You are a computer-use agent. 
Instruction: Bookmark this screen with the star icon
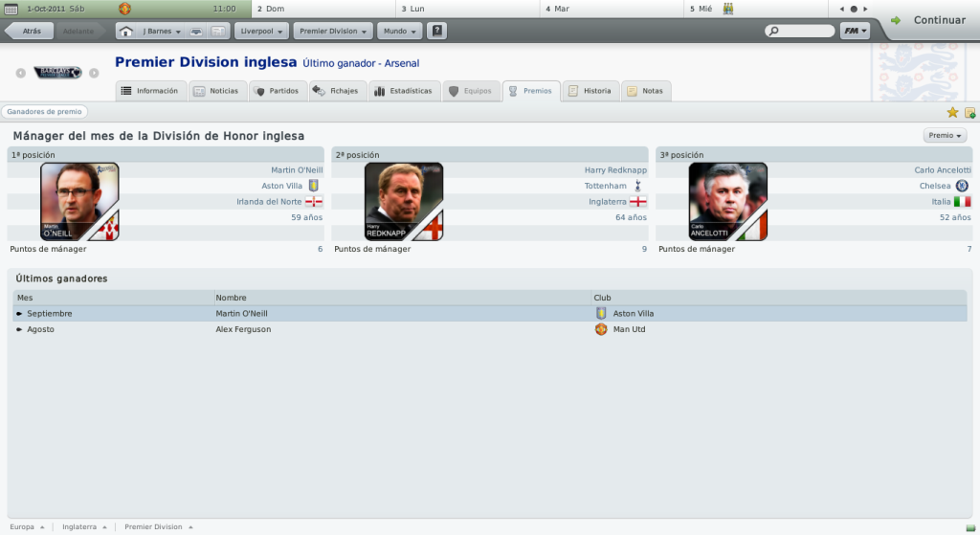click(952, 113)
